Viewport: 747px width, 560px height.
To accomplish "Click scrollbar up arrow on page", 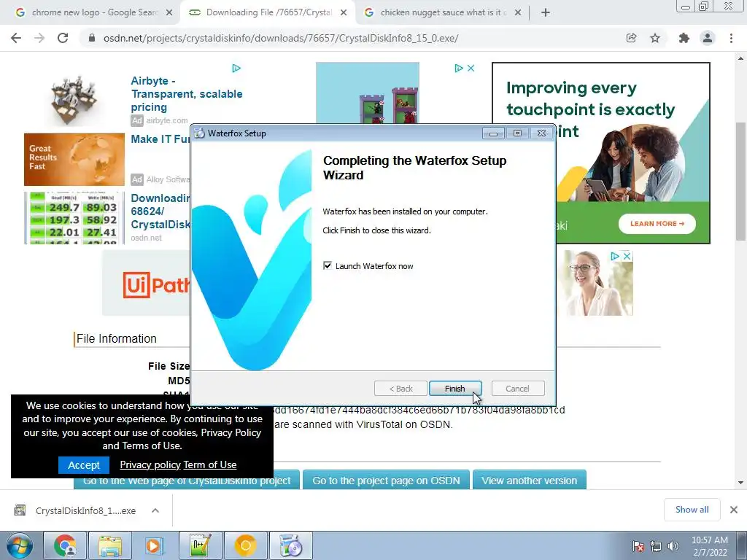I will tap(741, 58).
